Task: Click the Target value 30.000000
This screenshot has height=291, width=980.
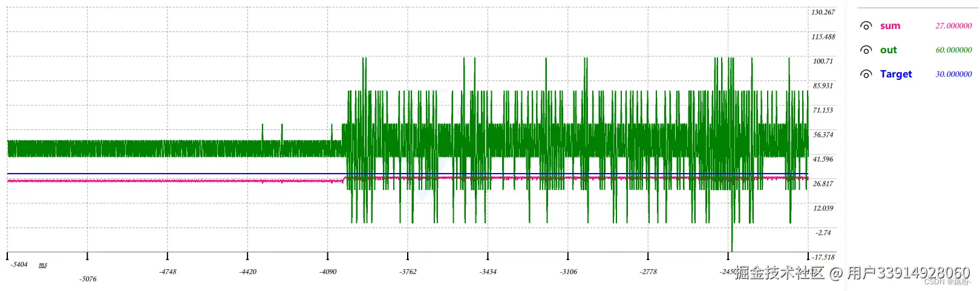Action: coord(953,74)
